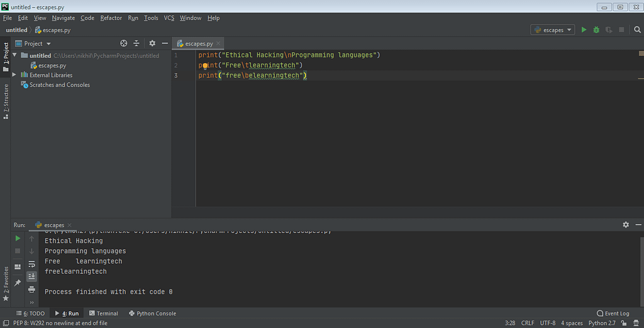Toggle the 1: Project side tab
Screen dimensions: 644x328
(5, 57)
